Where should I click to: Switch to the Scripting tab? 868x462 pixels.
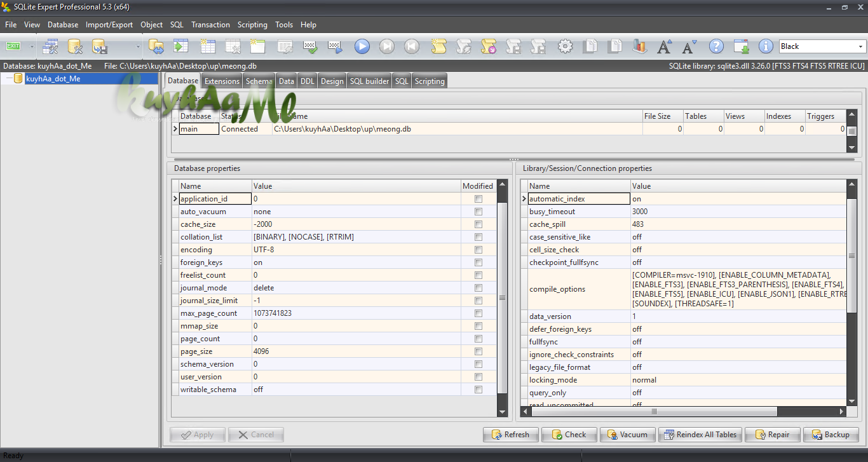point(430,81)
